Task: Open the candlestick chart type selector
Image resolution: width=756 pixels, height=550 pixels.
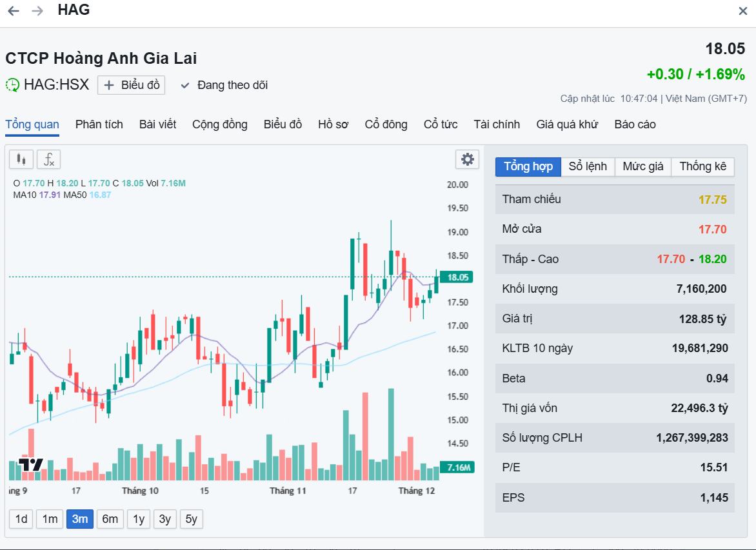Action: click(21, 159)
